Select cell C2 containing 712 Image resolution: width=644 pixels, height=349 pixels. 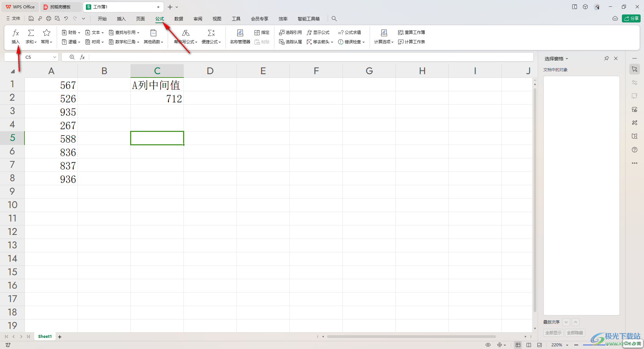(157, 98)
